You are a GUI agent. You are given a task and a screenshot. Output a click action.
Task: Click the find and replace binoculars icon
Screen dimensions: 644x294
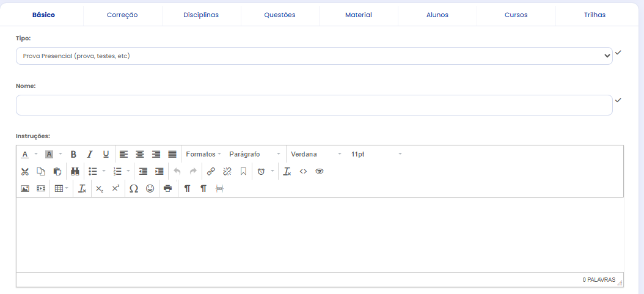(75, 172)
